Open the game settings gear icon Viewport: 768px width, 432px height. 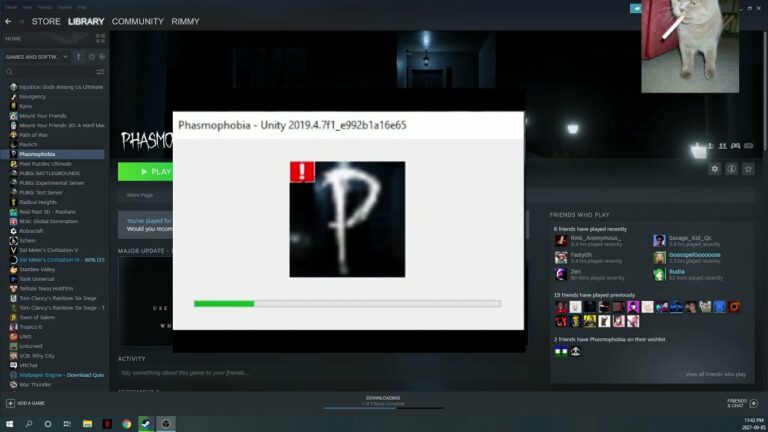point(715,169)
